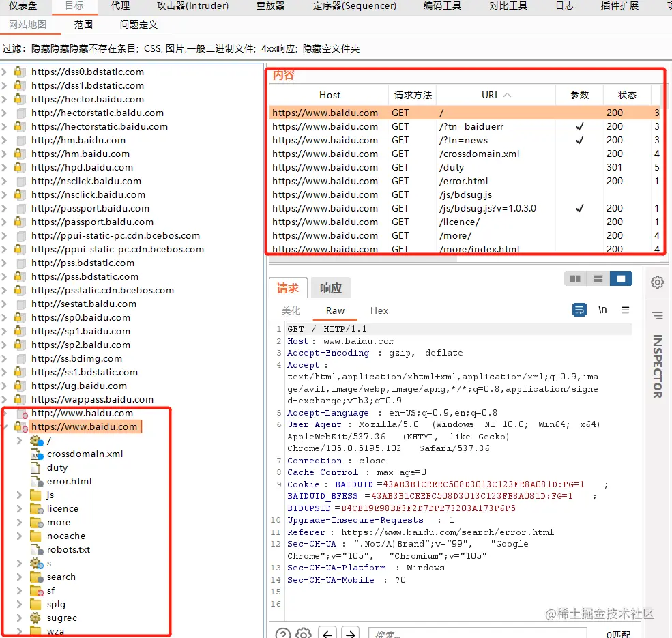672x638 pixels.
Task: Open inspector settings gear icon
Action: tap(657, 282)
